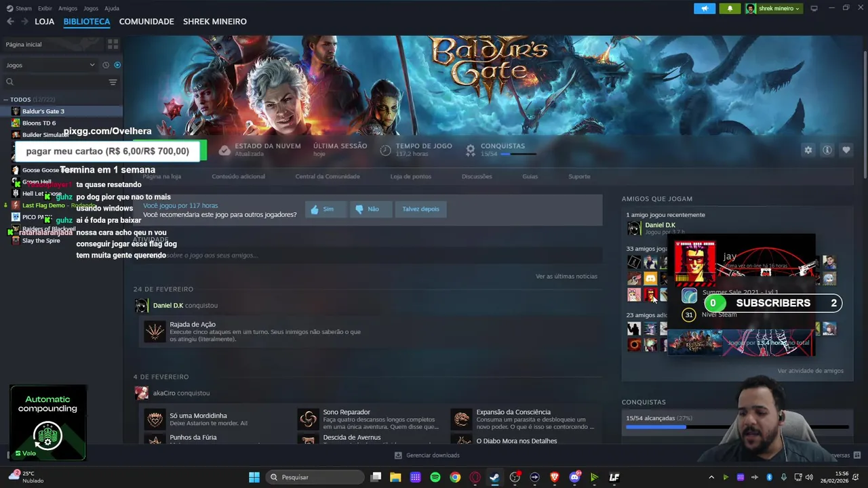Switch to Big Picture mode icon
Viewport: 868px width, 488px height.
click(x=814, y=8)
